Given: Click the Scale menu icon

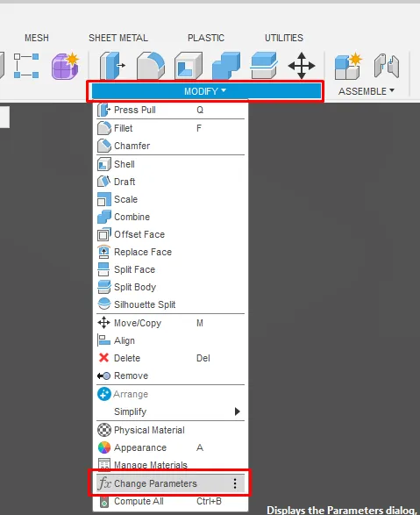Looking at the screenshot, I should [104, 199].
